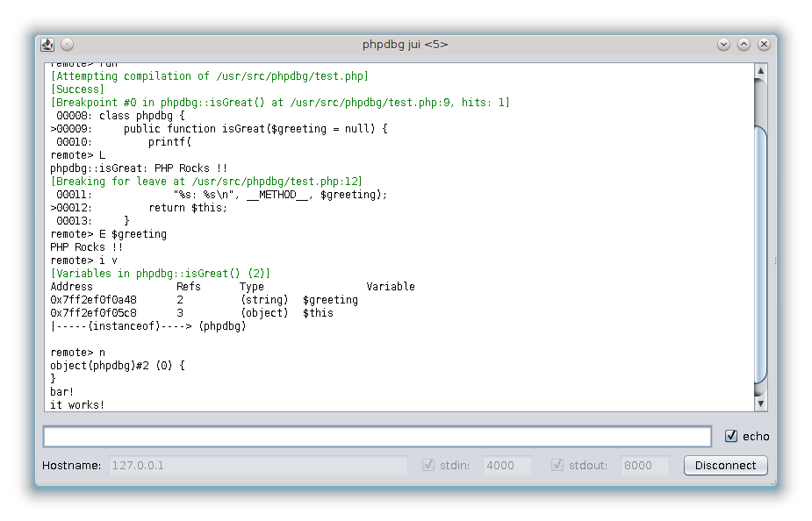Viewport: 812px width, 521px height.
Task: Toggle the echo checkbox
Action: tap(731, 436)
